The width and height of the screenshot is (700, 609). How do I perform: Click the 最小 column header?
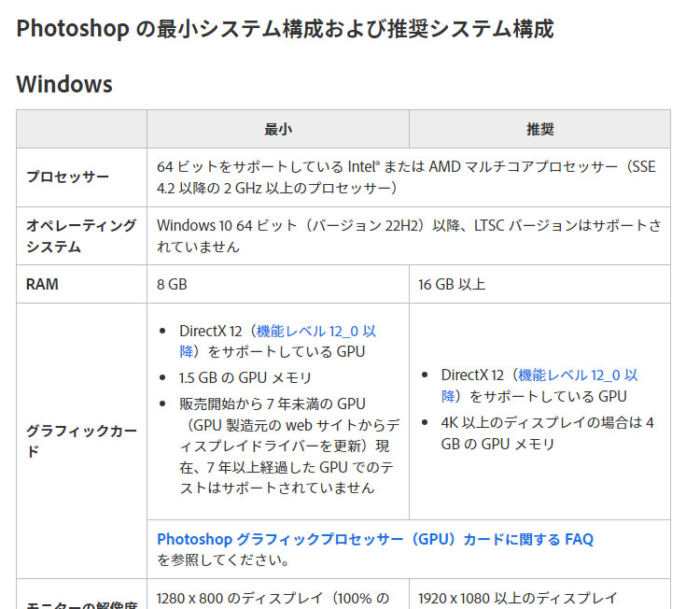click(x=278, y=130)
